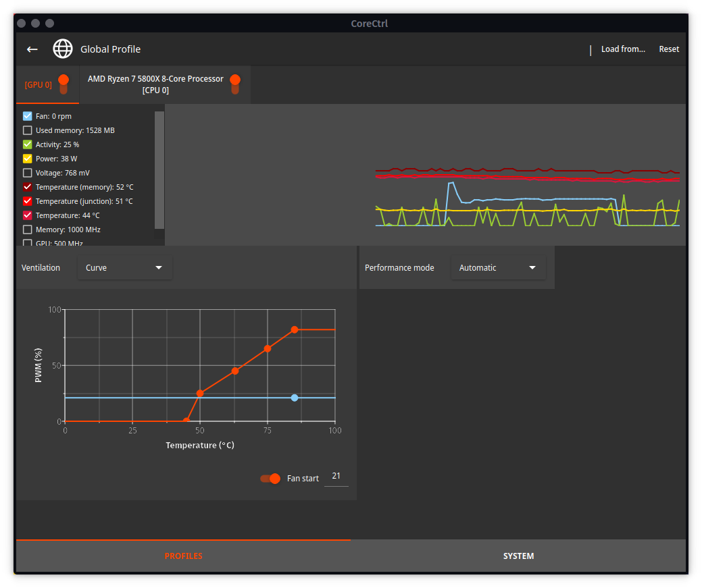
Task: Uncheck Temperature (junction) sensor
Action: click(x=27, y=201)
